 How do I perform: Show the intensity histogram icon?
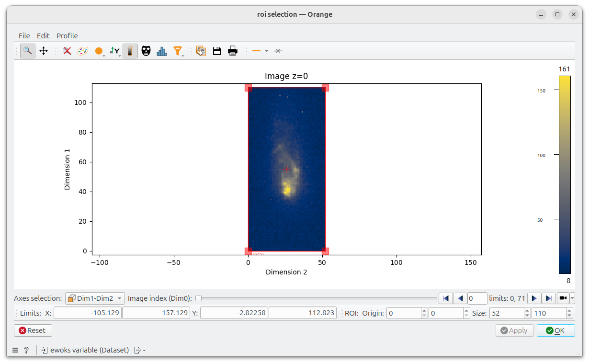click(162, 51)
